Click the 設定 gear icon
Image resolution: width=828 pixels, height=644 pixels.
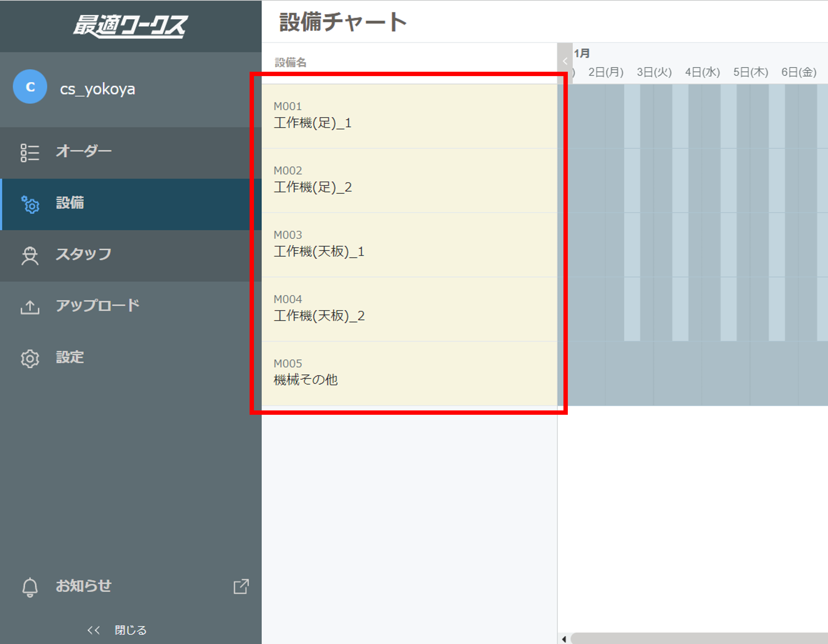[30, 358]
